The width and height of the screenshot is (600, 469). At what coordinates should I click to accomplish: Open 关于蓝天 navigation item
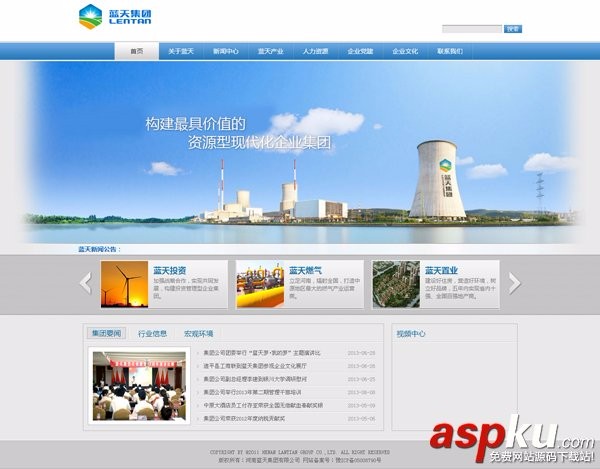click(181, 51)
